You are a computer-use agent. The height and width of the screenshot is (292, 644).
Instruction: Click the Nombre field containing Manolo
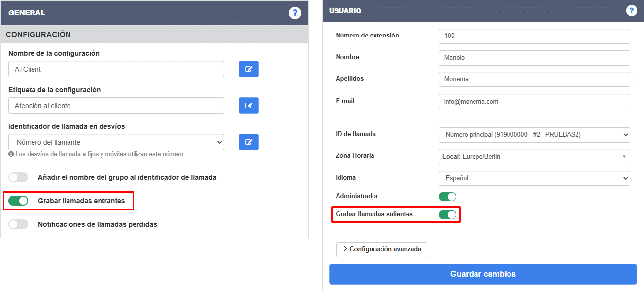(x=534, y=58)
